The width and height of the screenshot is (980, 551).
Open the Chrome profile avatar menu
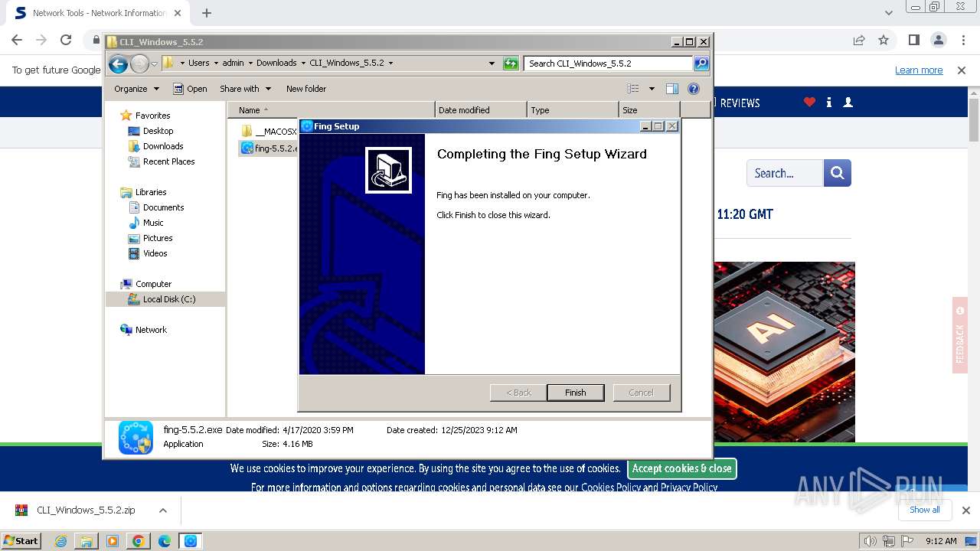(938, 40)
